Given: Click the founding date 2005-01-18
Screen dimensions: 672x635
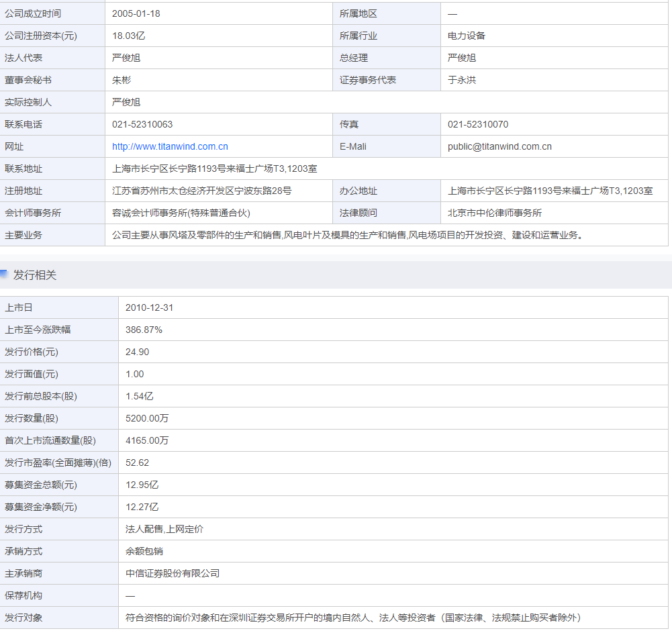Looking at the screenshot, I should click(x=136, y=13).
